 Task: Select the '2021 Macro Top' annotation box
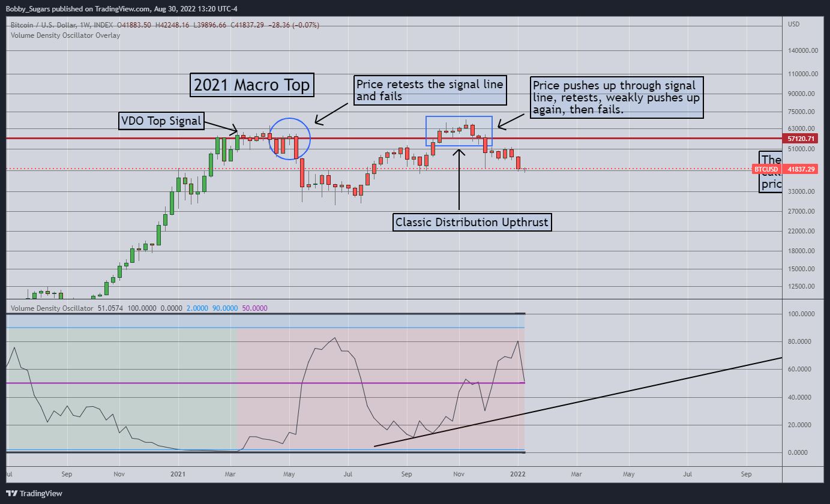coord(252,85)
